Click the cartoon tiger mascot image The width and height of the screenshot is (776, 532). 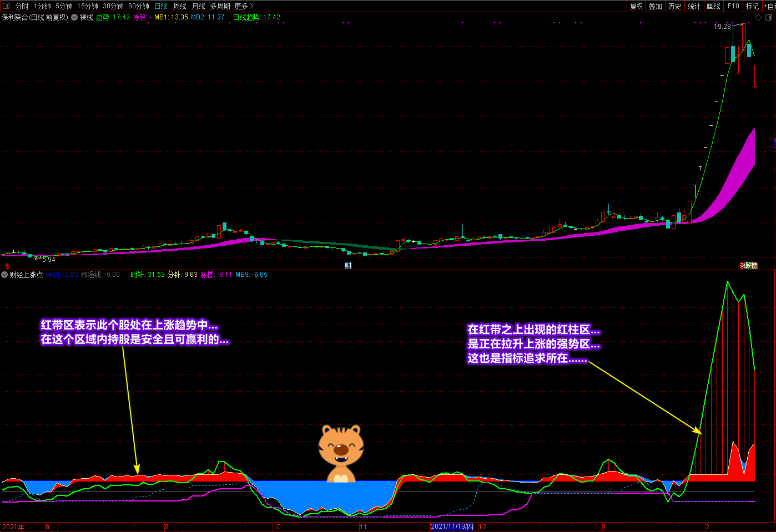(x=341, y=454)
